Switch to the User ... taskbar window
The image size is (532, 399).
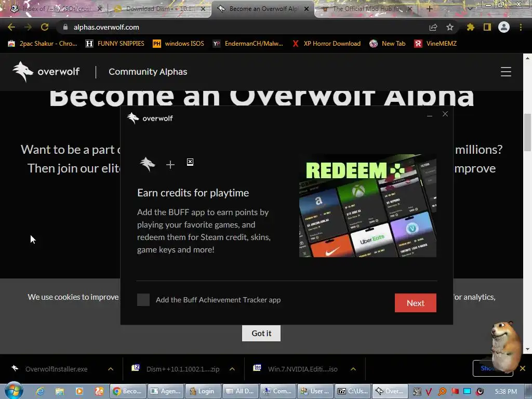coord(315,391)
